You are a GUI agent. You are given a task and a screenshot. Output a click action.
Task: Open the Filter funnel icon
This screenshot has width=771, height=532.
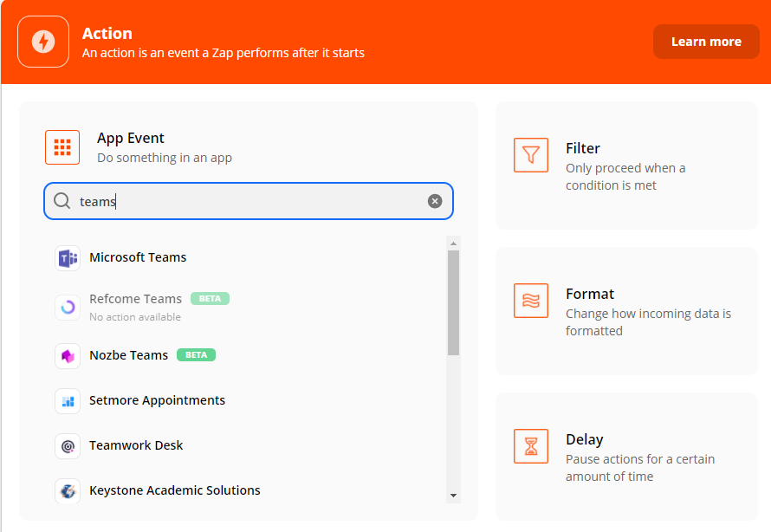pyautogui.click(x=531, y=155)
